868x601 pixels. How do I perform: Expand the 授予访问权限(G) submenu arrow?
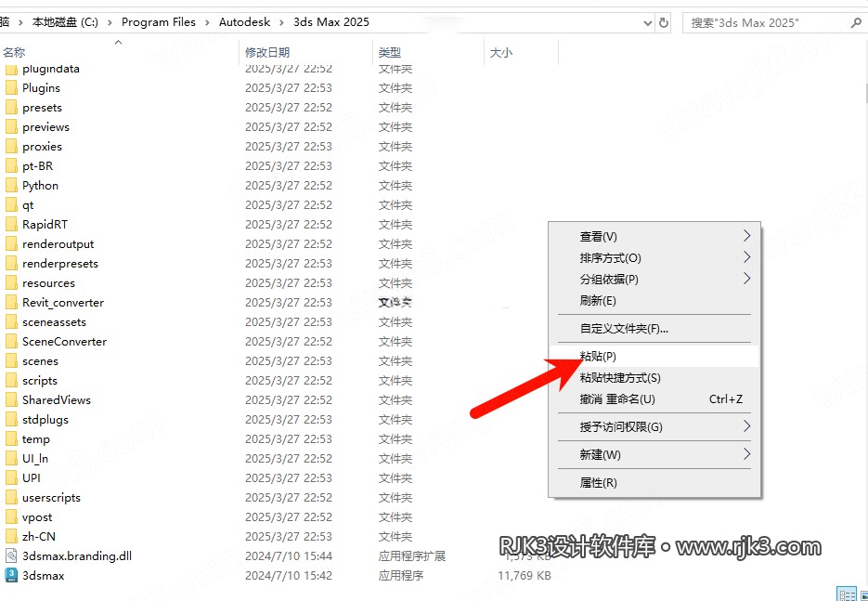746,426
